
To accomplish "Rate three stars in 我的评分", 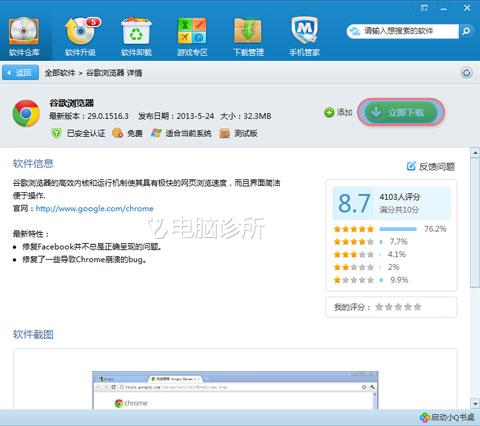I will coord(398,307).
